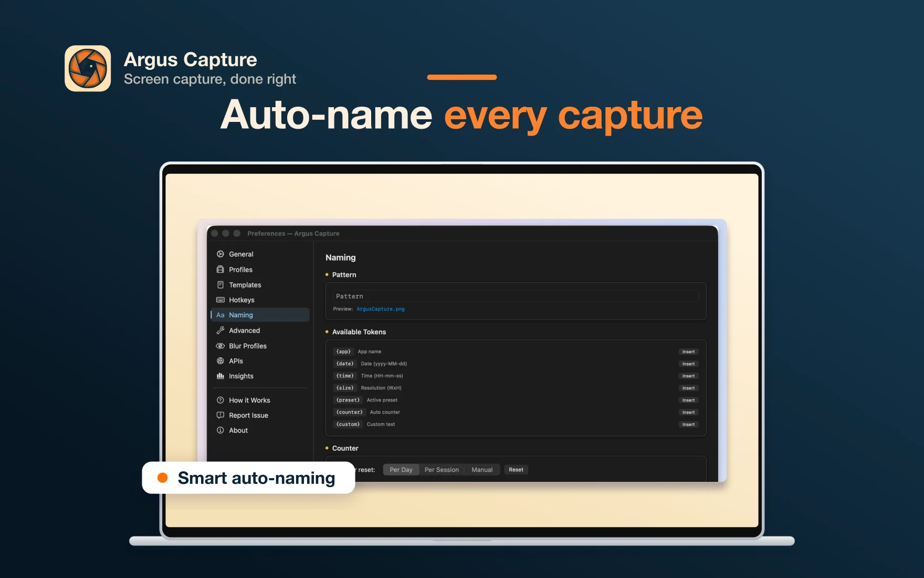Screen dimensions: 924x578
Task: Click the {app} token chip
Action: (x=343, y=352)
